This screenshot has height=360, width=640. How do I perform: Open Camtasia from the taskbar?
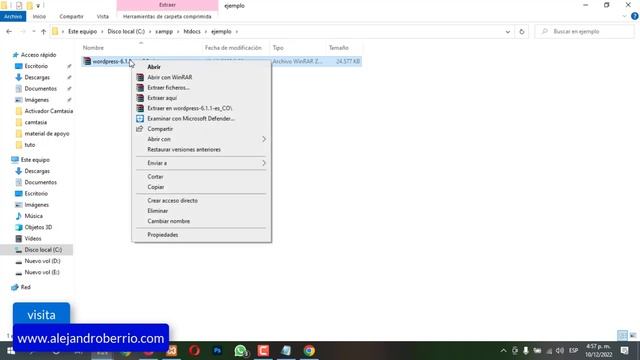[x=263, y=351]
